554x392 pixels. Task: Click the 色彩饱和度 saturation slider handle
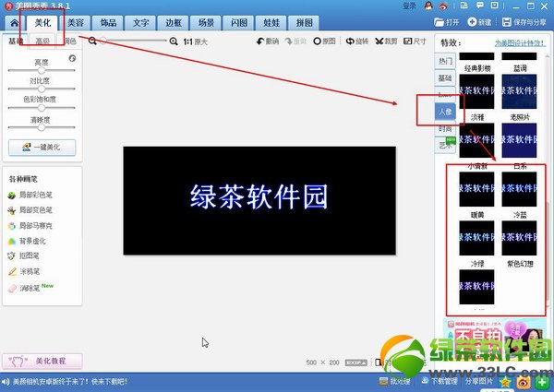coord(42,108)
